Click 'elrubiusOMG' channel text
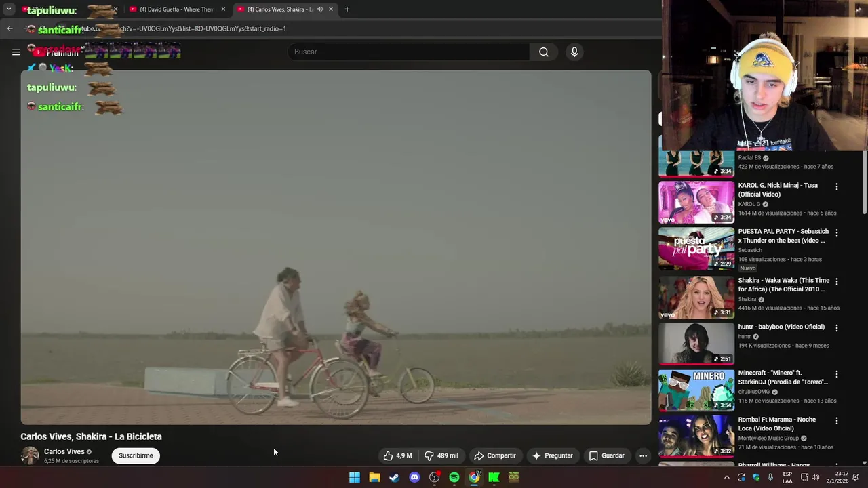This screenshot has width=868, height=488. (754, 392)
